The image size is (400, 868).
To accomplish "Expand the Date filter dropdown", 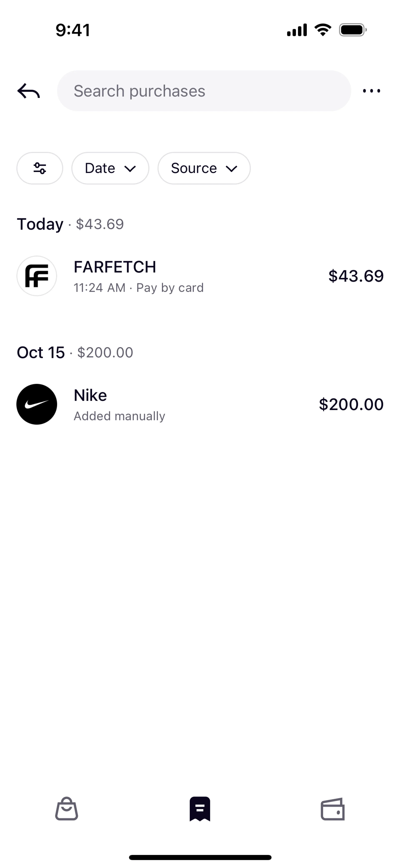I will (x=110, y=168).
